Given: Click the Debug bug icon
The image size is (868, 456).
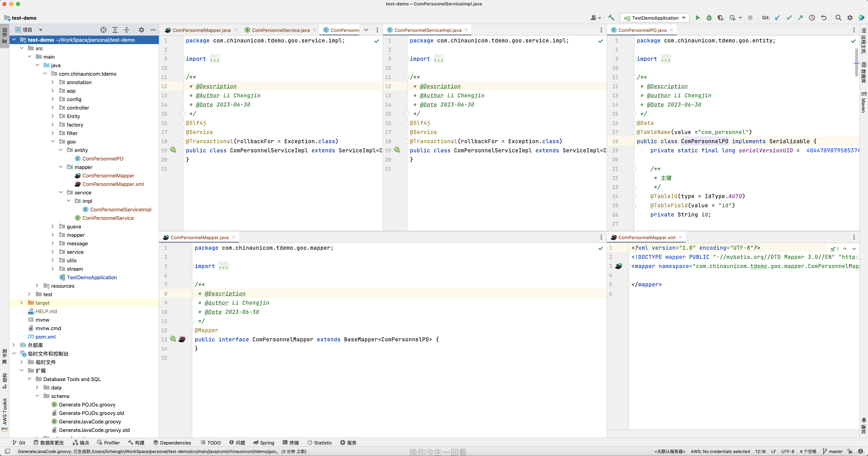Looking at the screenshot, I should coord(709,18).
